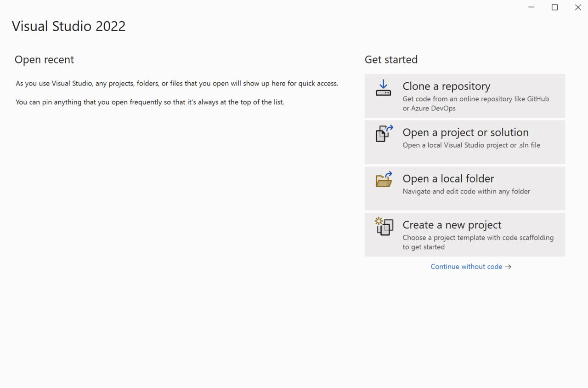The image size is (588, 388).
Task: Minimize the Visual Studio start window
Action: (531, 7)
